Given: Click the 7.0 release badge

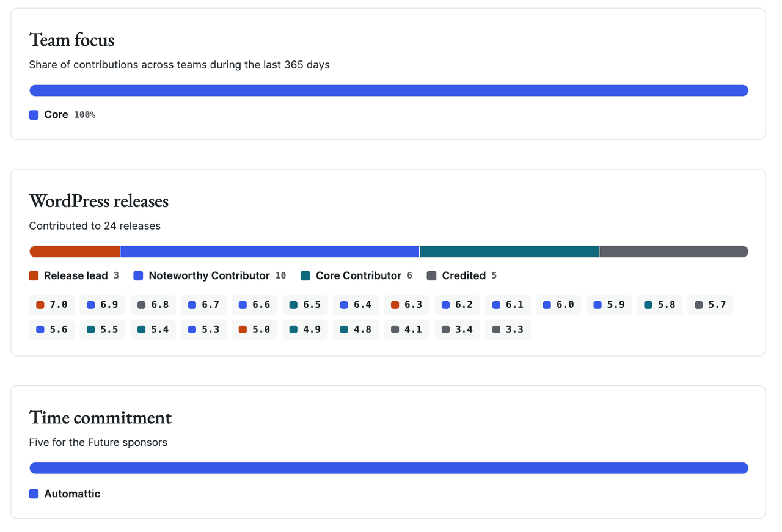Looking at the screenshot, I should point(52,305).
